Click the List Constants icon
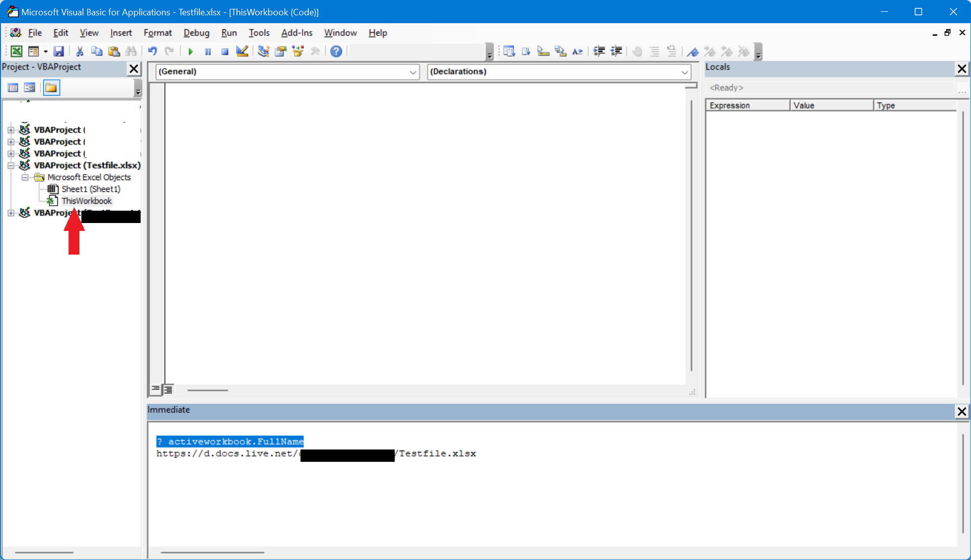 tap(526, 51)
